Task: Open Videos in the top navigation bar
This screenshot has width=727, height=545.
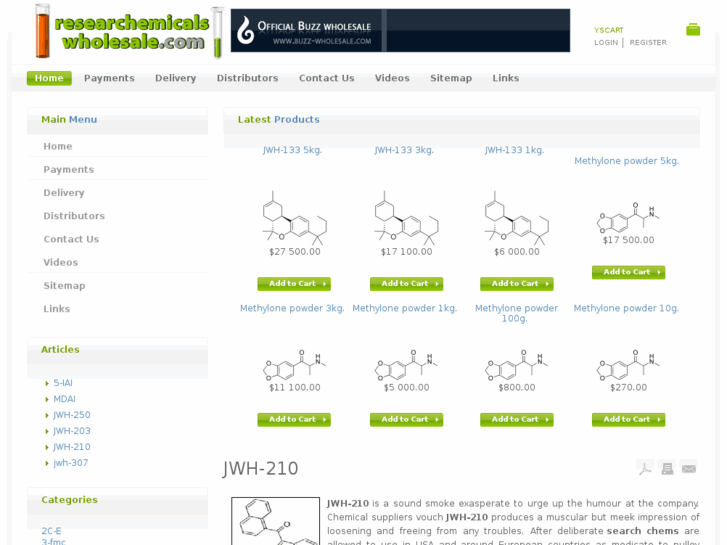Action: pyautogui.click(x=392, y=78)
